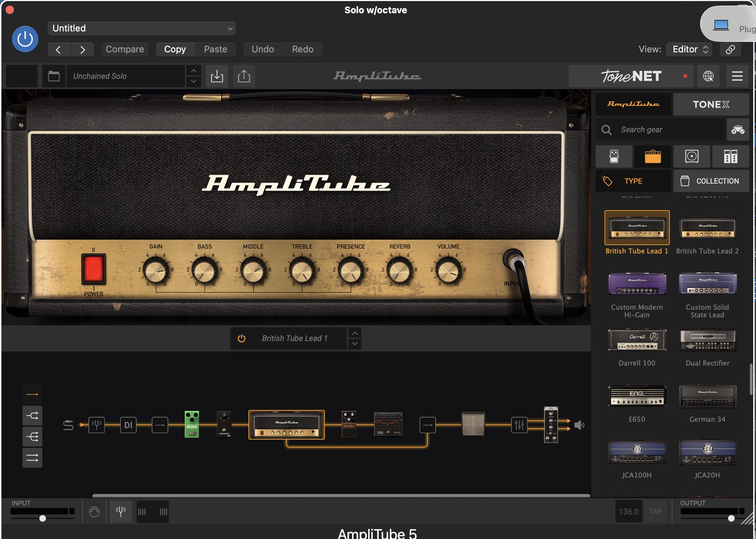Flip the red amp POWER switch

point(93,269)
